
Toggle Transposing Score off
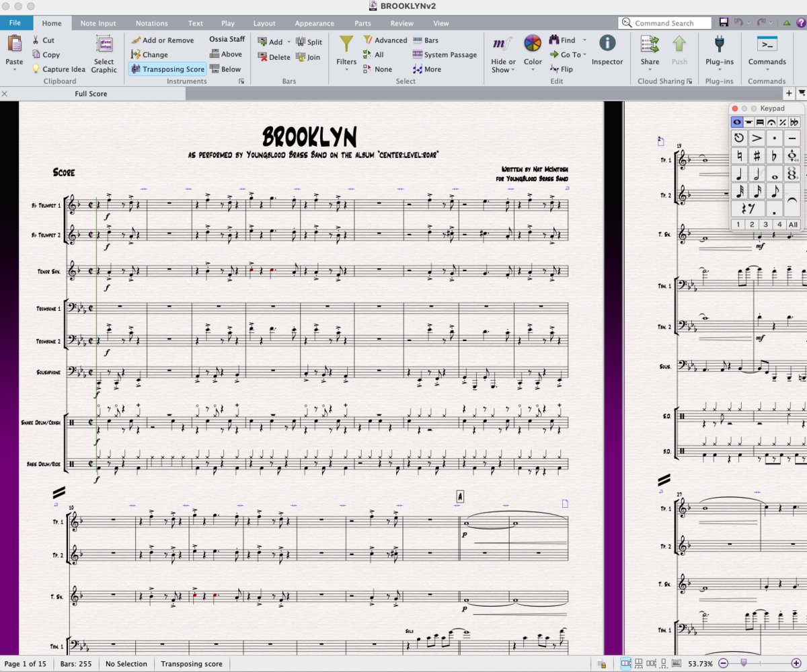point(167,69)
